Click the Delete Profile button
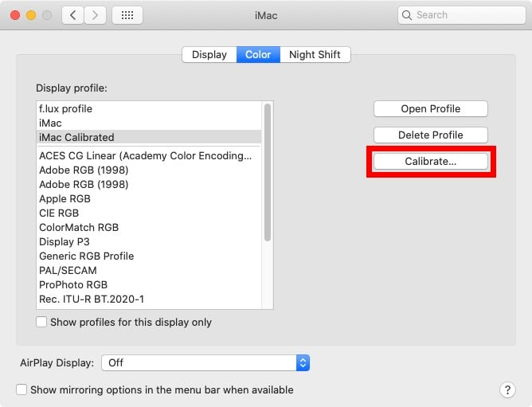 (431, 135)
